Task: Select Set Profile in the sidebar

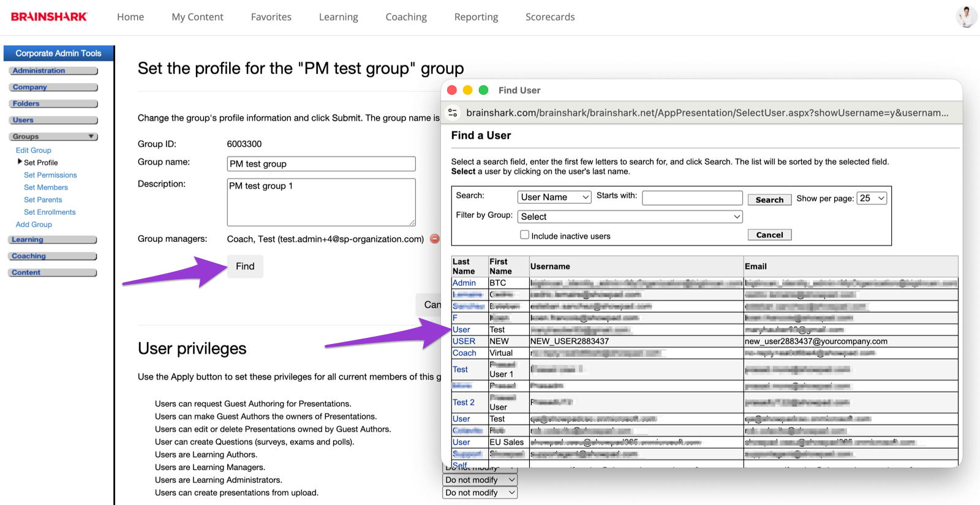Action: click(x=41, y=163)
